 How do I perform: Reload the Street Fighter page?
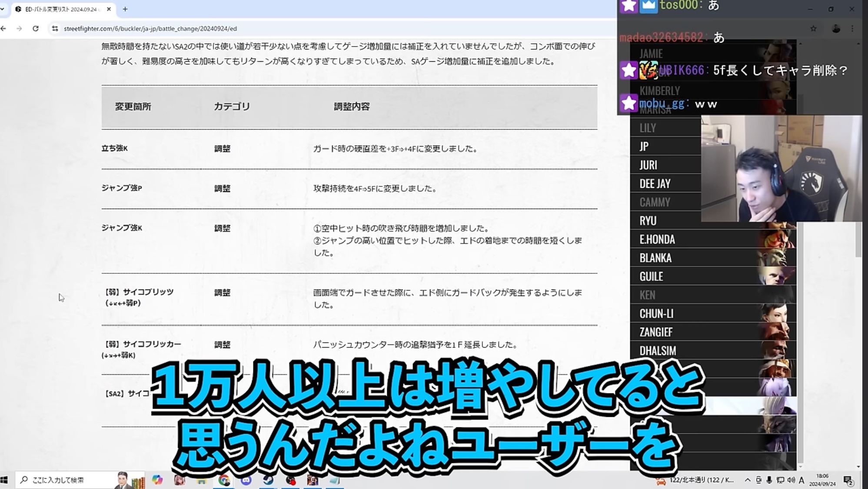tap(36, 29)
